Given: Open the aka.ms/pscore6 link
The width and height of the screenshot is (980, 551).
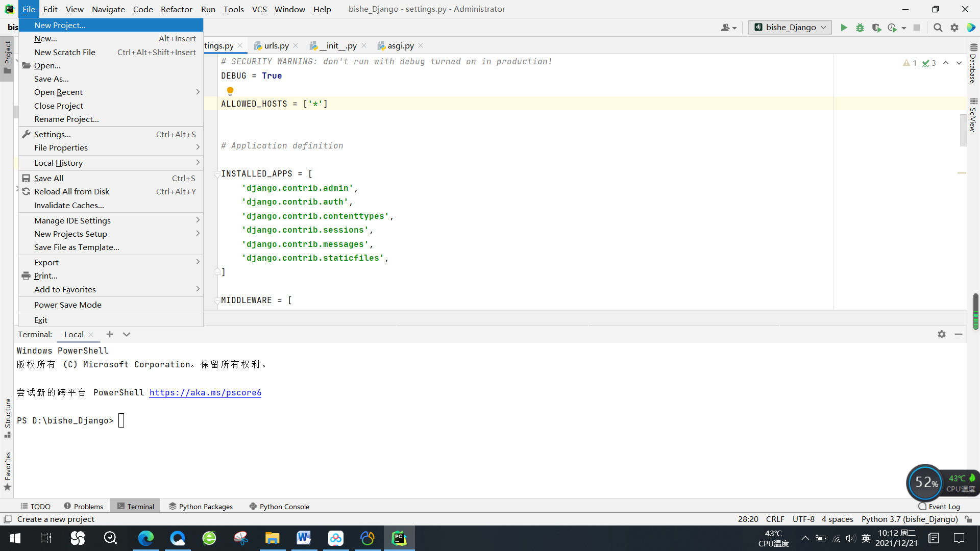Looking at the screenshot, I should coord(205,392).
